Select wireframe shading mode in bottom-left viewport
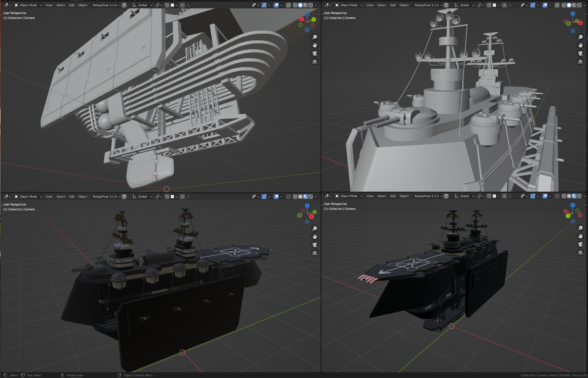The width and height of the screenshot is (588, 378). (296, 197)
